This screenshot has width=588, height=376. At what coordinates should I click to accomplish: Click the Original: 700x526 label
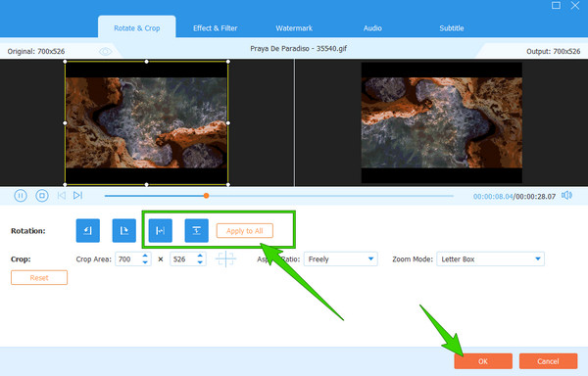(36, 51)
